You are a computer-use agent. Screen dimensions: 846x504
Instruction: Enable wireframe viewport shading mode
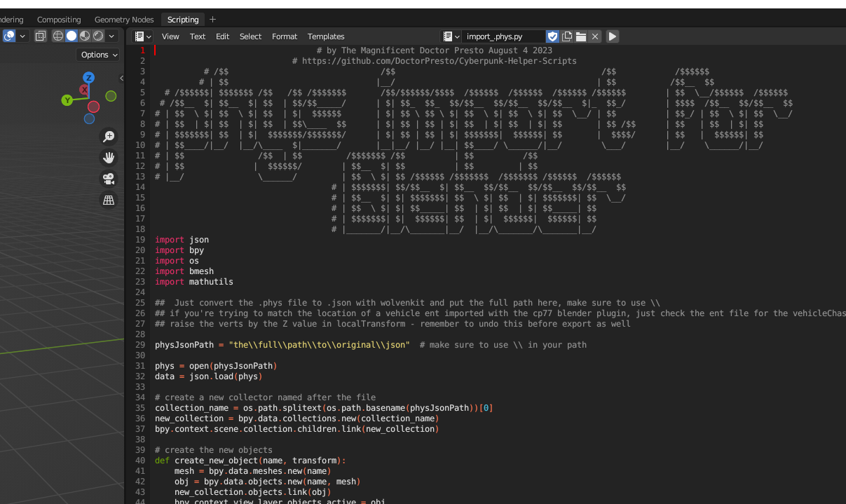(x=58, y=36)
